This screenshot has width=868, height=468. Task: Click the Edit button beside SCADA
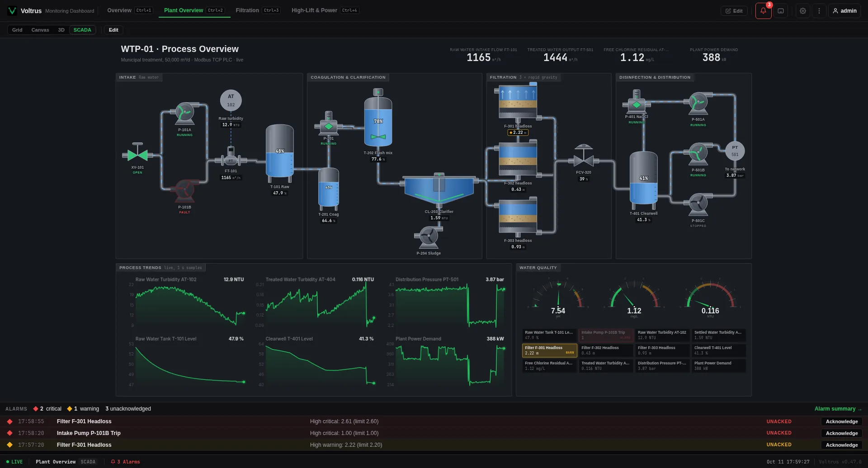click(x=113, y=30)
